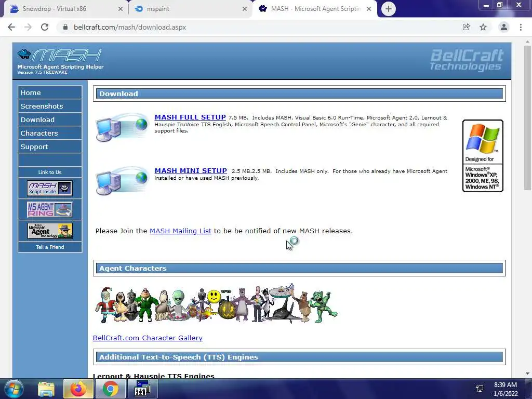Open Home in the sidebar menu
532x399 pixels.
point(50,92)
